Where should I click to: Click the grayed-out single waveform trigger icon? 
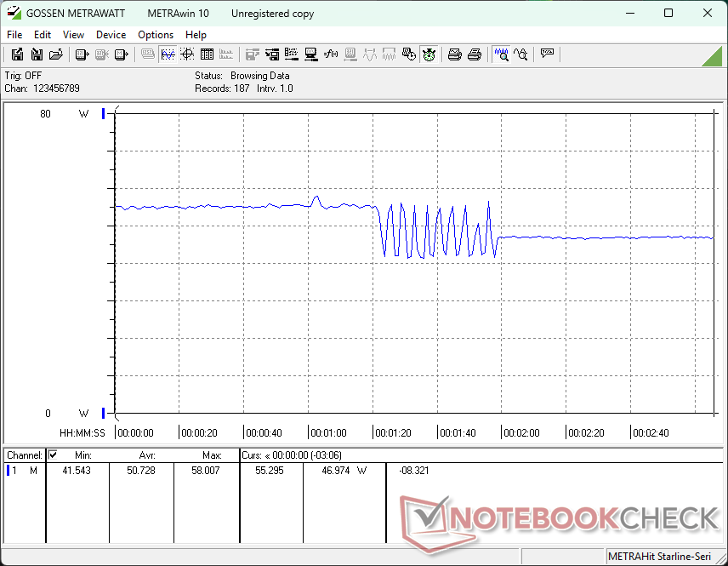(370, 54)
